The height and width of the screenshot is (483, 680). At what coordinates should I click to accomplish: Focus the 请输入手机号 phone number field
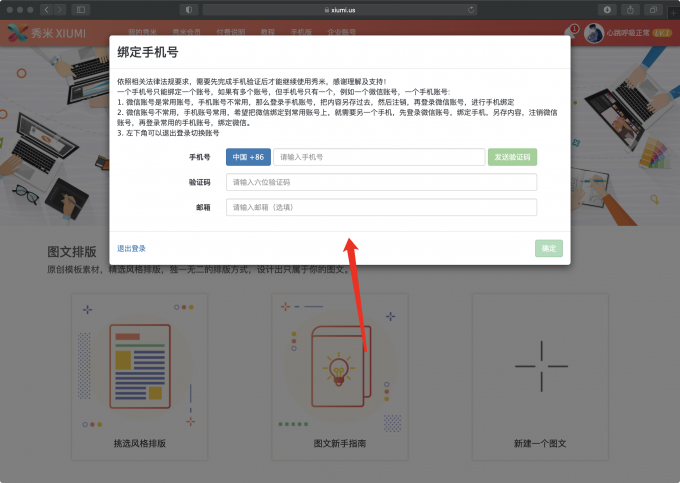tap(379, 157)
